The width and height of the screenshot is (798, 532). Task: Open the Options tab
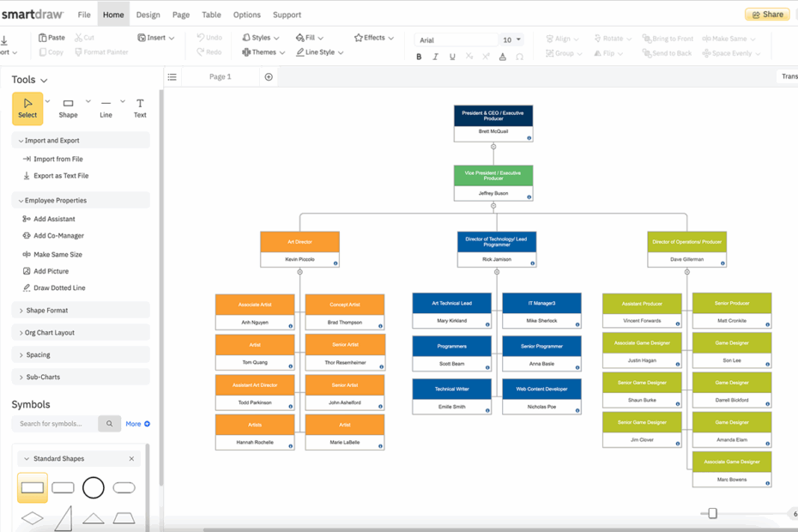(247, 15)
